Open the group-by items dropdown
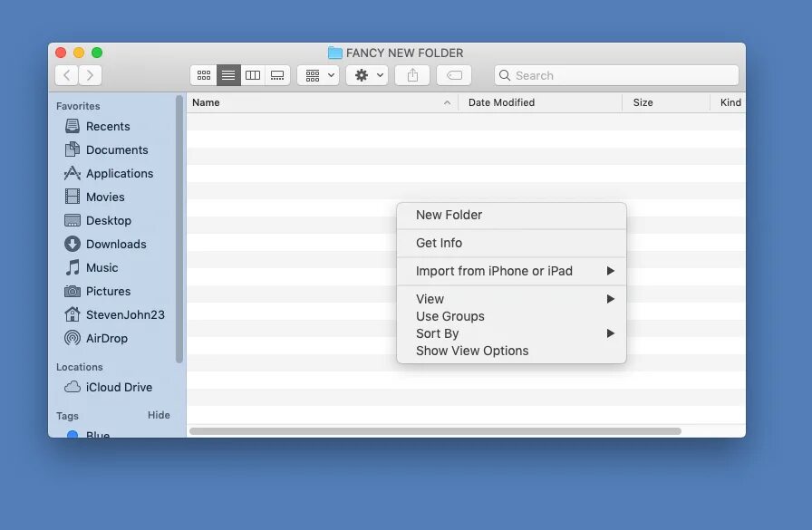 pos(318,75)
